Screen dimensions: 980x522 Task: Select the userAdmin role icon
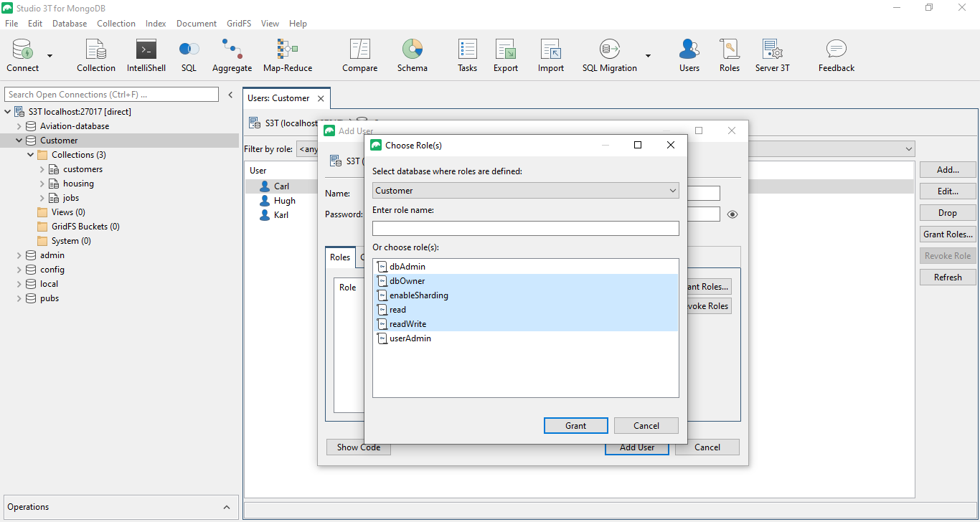click(x=382, y=338)
